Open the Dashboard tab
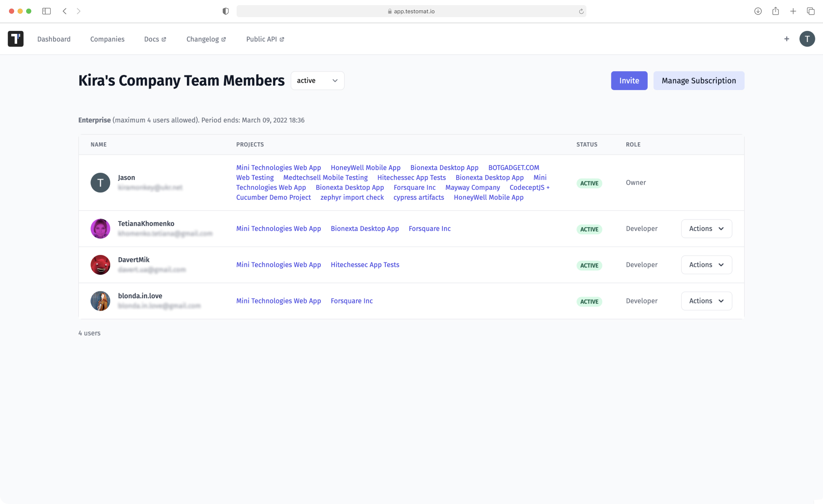 pyautogui.click(x=54, y=39)
